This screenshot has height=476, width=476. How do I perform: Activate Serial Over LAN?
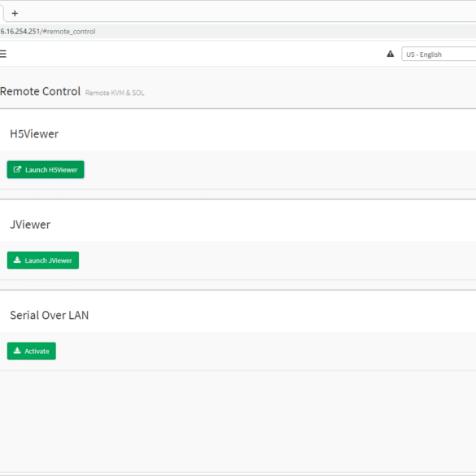(x=32, y=351)
